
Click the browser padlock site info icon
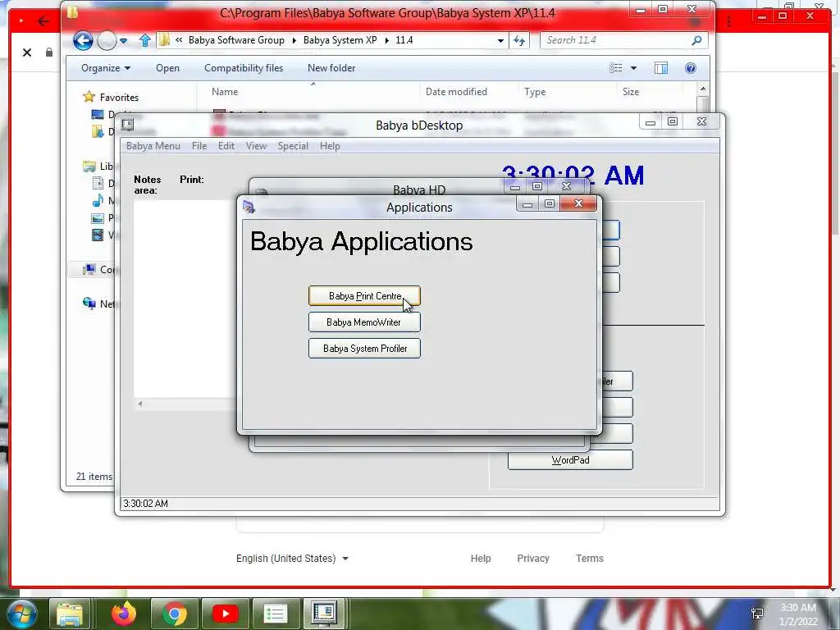point(48,52)
